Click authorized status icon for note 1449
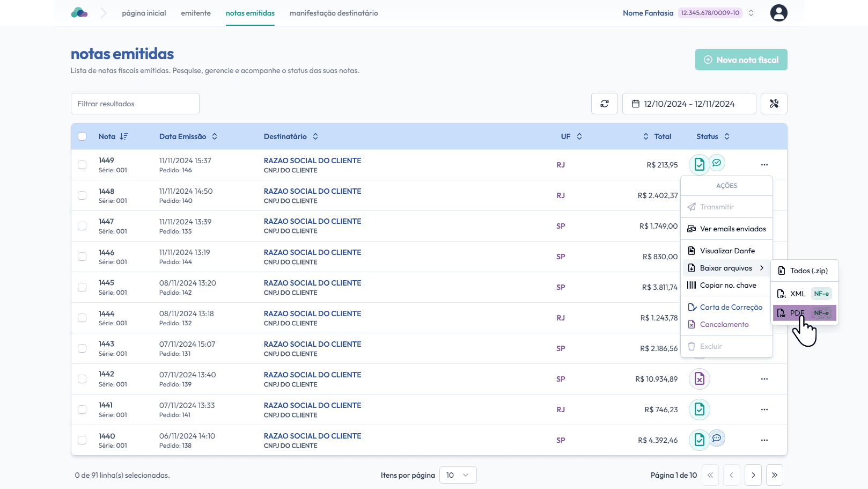Image resolution: width=868 pixels, height=489 pixels. [x=699, y=165]
